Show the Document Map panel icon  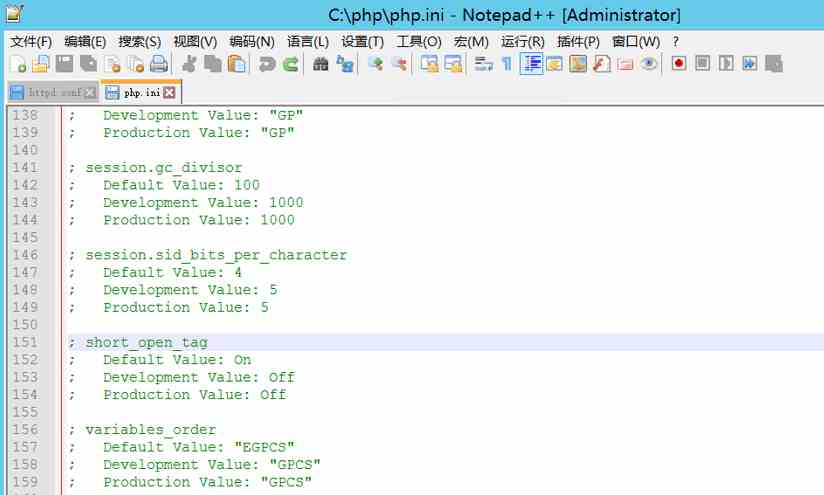578,64
